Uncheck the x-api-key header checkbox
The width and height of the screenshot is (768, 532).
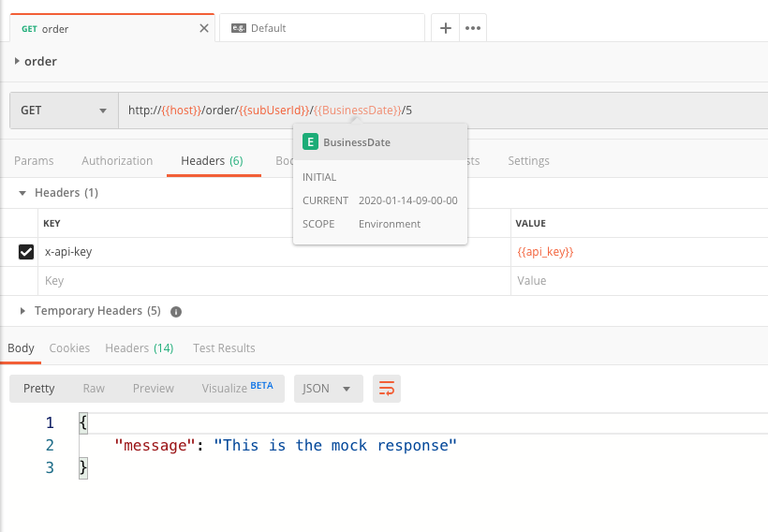click(26, 252)
